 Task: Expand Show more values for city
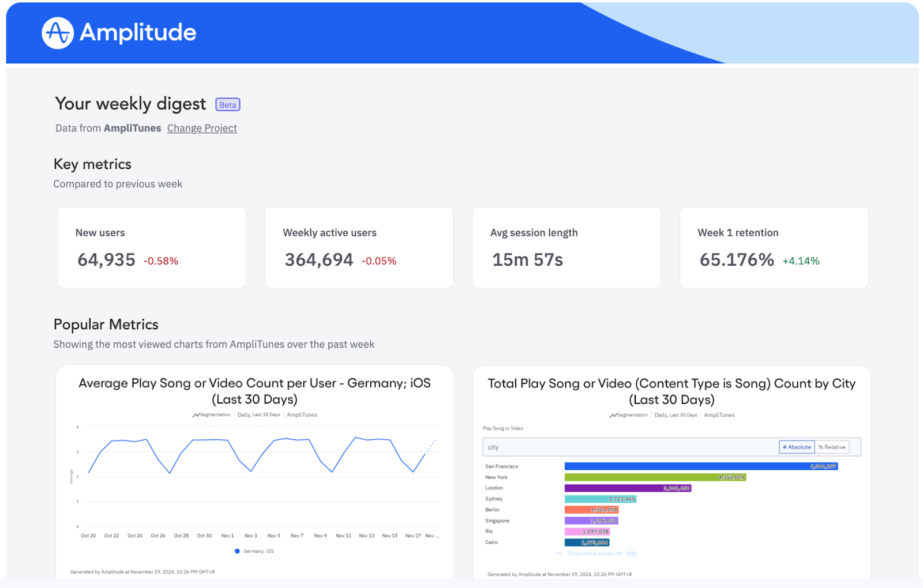(x=602, y=553)
